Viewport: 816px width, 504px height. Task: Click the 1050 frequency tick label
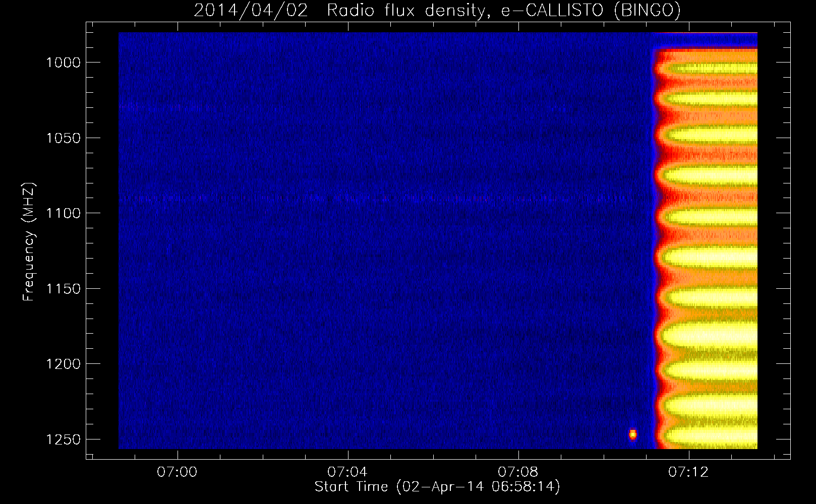[63, 138]
